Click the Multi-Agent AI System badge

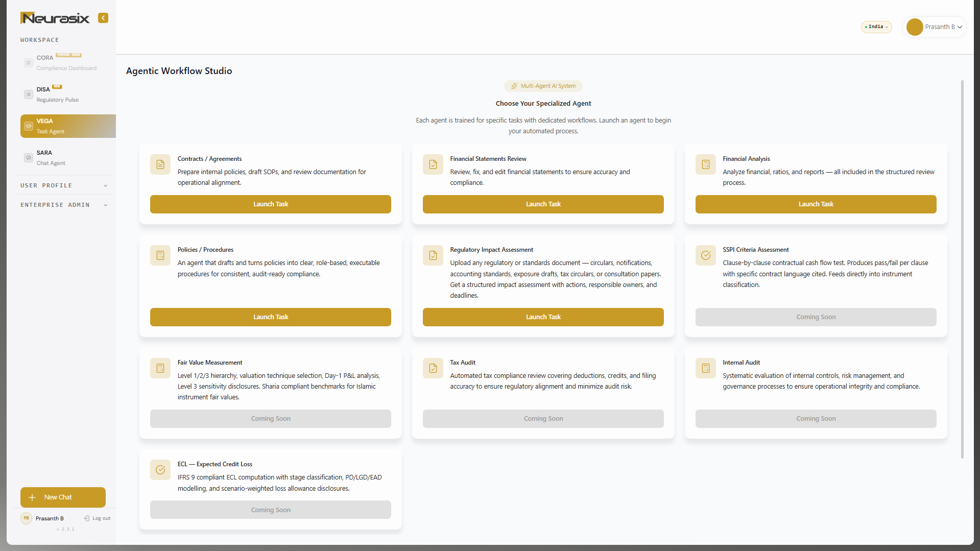pyautogui.click(x=543, y=86)
